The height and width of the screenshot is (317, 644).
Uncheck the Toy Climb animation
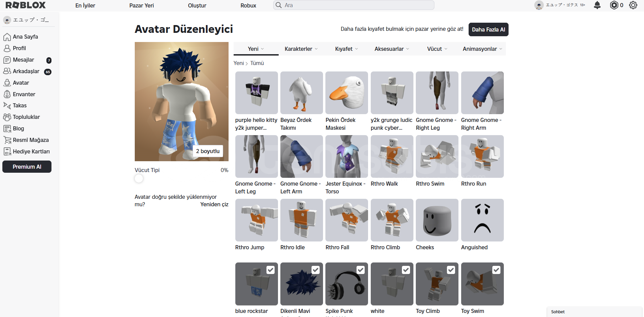451,270
